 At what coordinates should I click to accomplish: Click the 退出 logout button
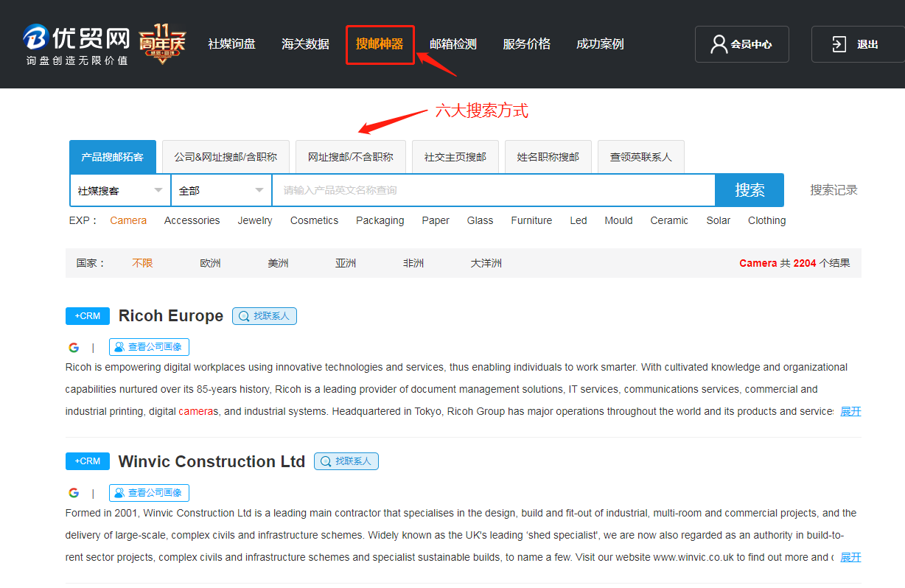coord(858,44)
